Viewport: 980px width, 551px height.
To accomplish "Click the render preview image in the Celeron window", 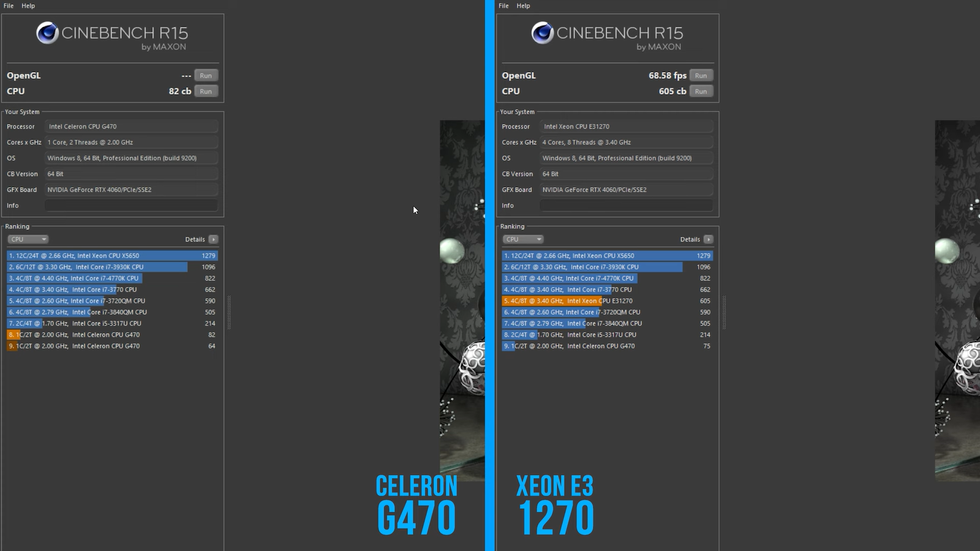I will [462, 300].
